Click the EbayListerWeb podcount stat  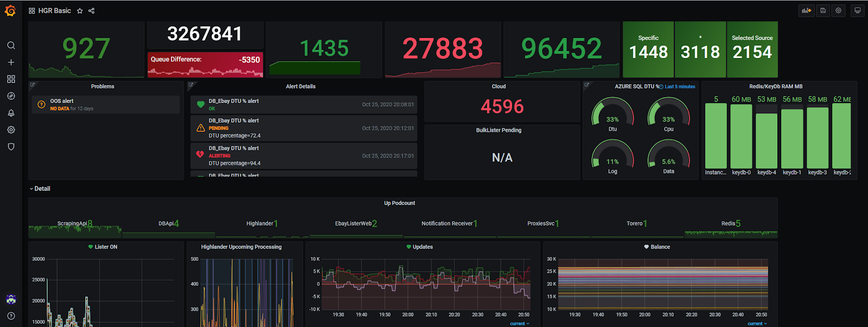point(356,223)
